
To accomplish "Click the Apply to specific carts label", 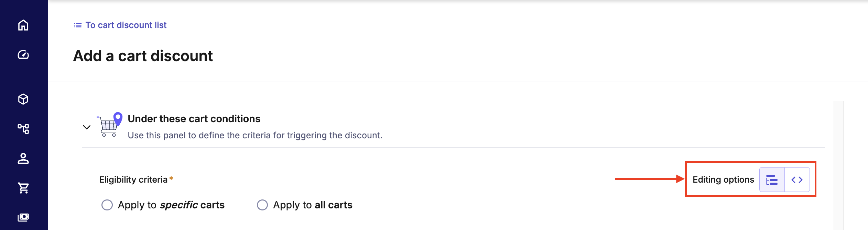I will (171, 205).
